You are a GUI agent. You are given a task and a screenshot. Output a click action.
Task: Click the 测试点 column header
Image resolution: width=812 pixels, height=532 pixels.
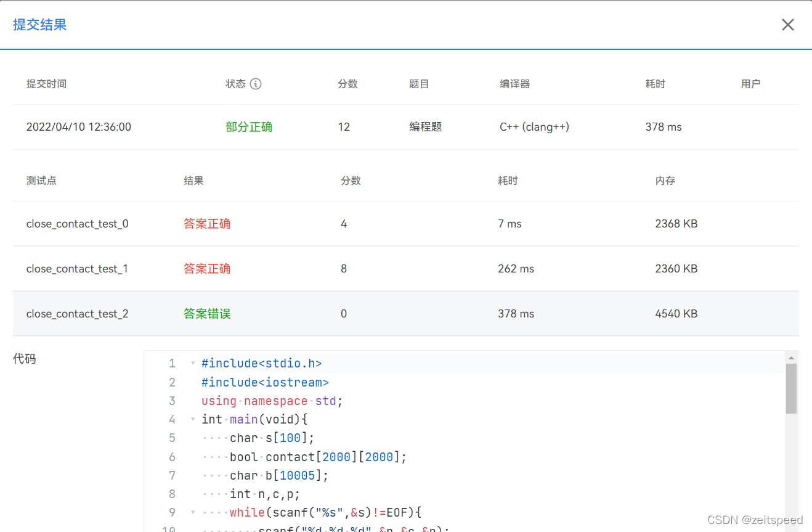41,181
